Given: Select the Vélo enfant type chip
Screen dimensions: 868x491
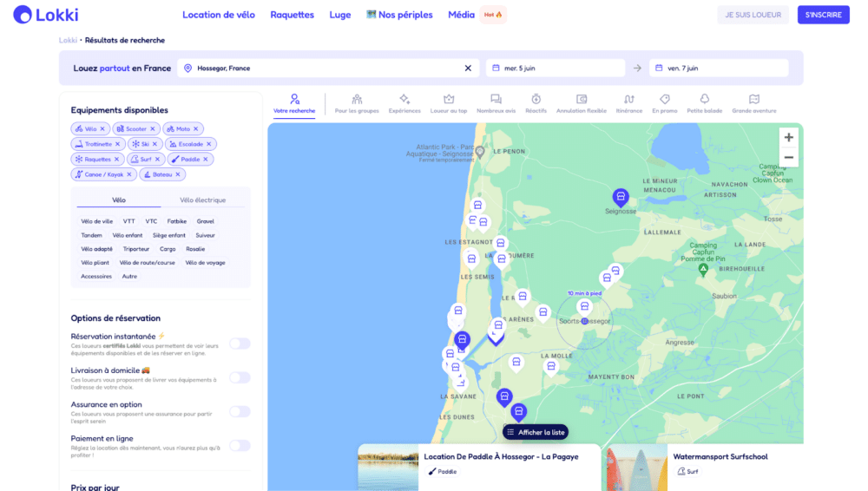Looking at the screenshot, I should (x=128, y=235).
